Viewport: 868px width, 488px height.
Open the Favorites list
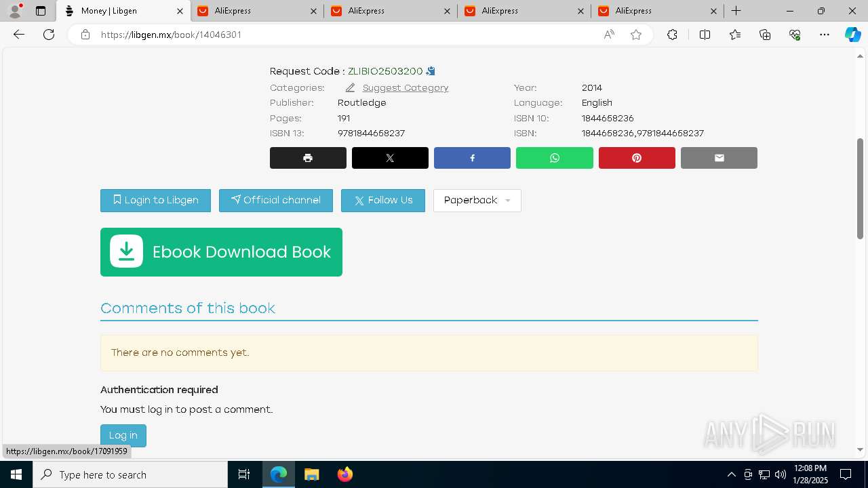(735, 35)
